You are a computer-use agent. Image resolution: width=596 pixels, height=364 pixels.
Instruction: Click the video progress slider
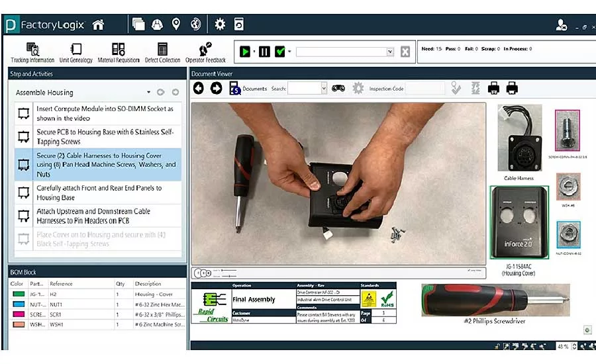coord(228,271)
